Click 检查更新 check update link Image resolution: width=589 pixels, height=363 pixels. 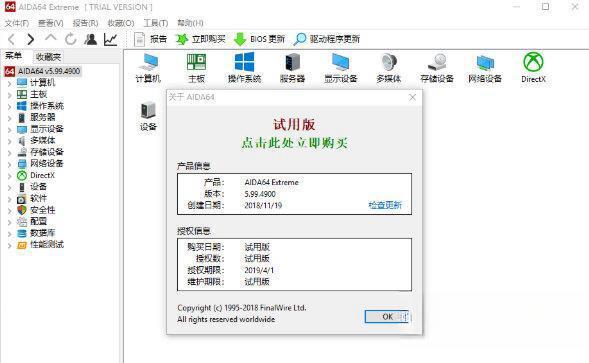pos(385,205)
